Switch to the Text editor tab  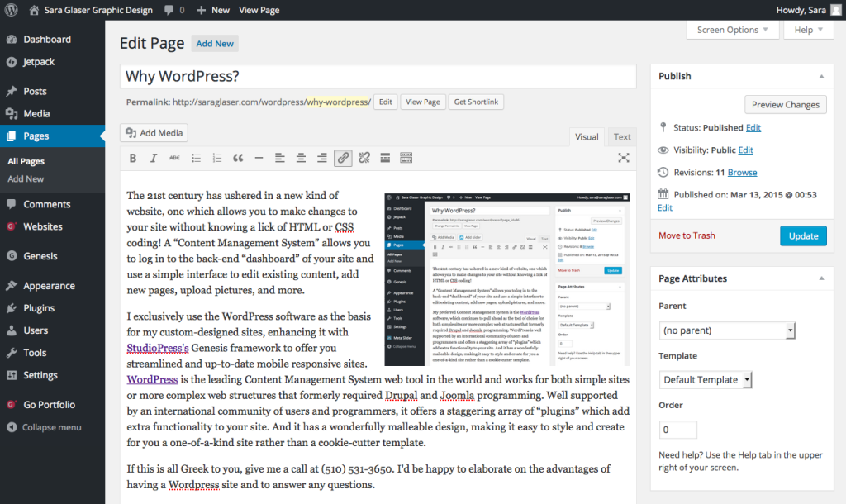622,137
